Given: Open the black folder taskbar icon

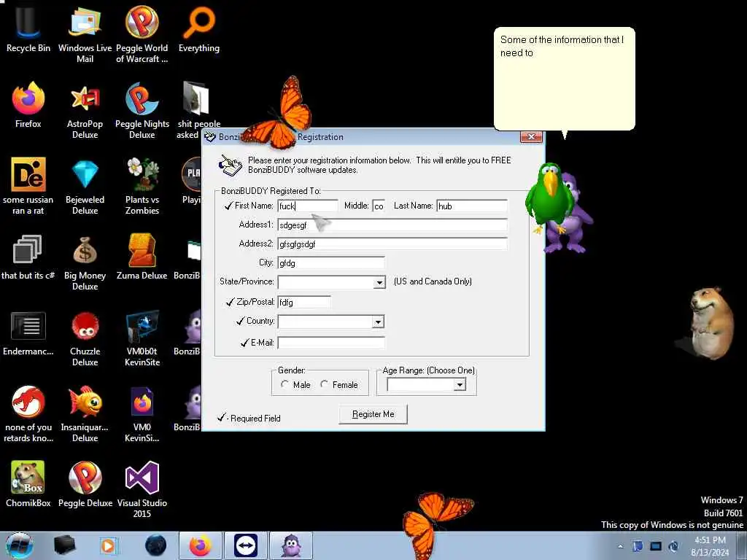Looking at the screenshot, I should tap(64, 545).
